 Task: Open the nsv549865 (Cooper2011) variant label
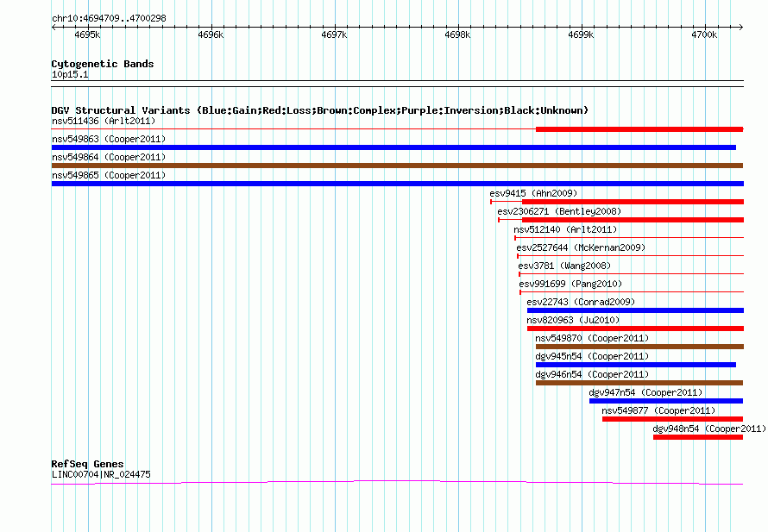[x=109, y=175]
